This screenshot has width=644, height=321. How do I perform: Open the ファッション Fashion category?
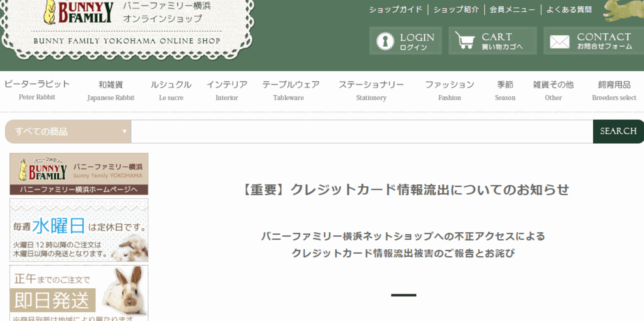tap(450, 91)
